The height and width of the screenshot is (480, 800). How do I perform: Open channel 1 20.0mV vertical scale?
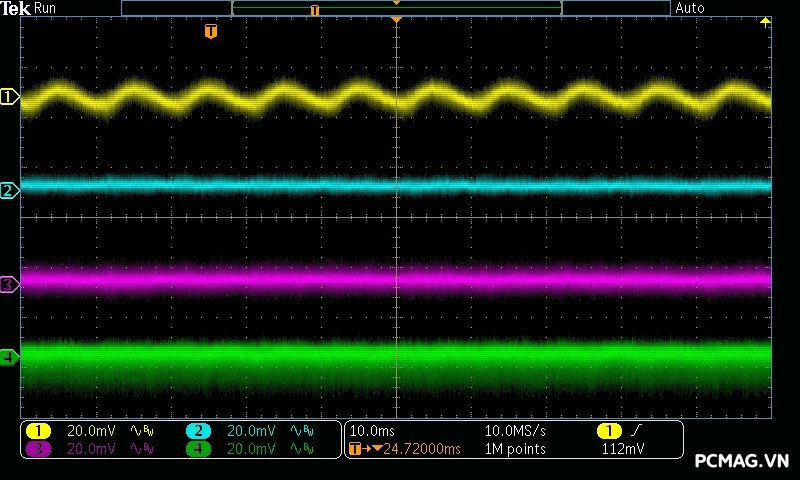91,431
